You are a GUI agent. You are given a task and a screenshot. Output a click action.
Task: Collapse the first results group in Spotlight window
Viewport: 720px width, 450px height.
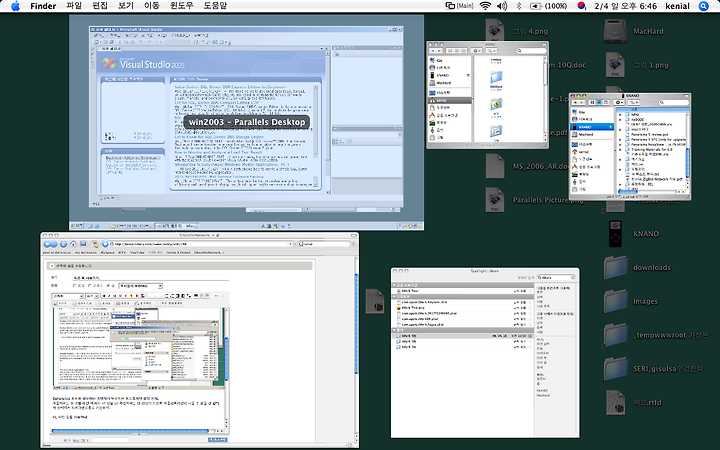click(x=394, y=285)
